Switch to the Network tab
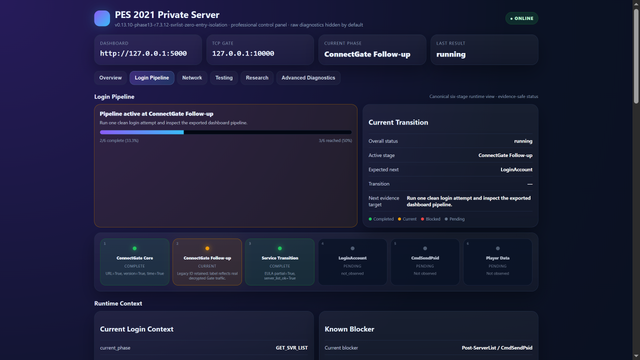Screen dimensions: 640x360 (192, 78)
